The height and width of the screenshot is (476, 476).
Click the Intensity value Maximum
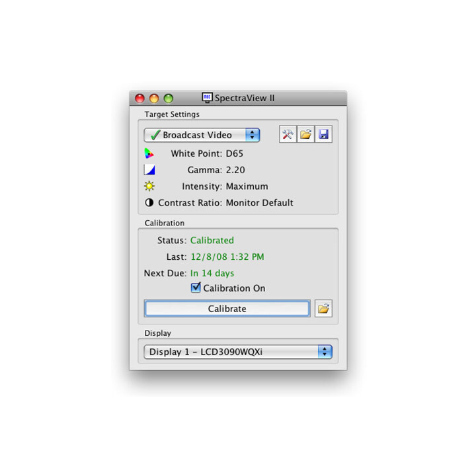(x=247, y=186)
